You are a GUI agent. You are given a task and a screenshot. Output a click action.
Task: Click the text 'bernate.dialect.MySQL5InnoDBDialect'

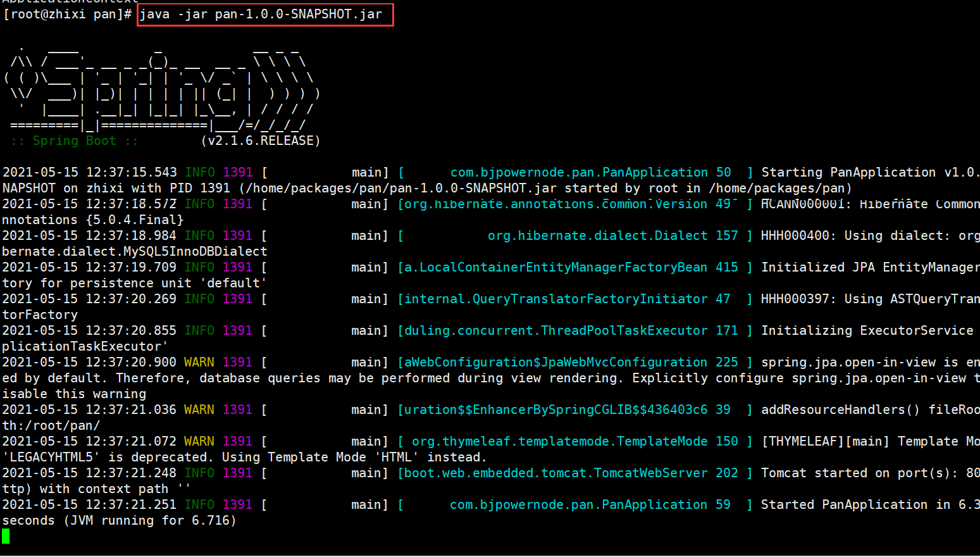coord(135,251)
